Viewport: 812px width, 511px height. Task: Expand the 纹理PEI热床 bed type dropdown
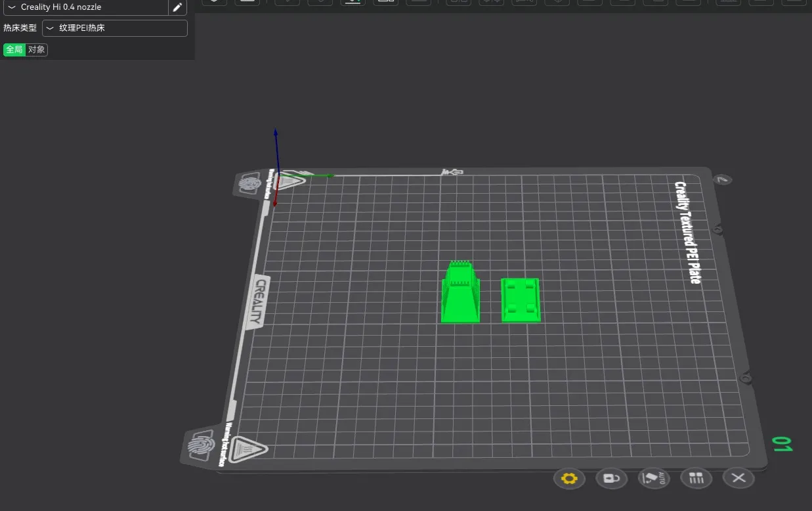115,28
